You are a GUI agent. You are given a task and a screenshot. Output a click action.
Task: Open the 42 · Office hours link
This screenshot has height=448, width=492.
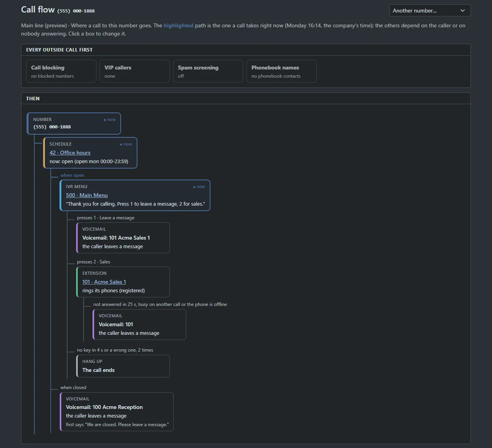pyautogui.click(x=70, y=153)
